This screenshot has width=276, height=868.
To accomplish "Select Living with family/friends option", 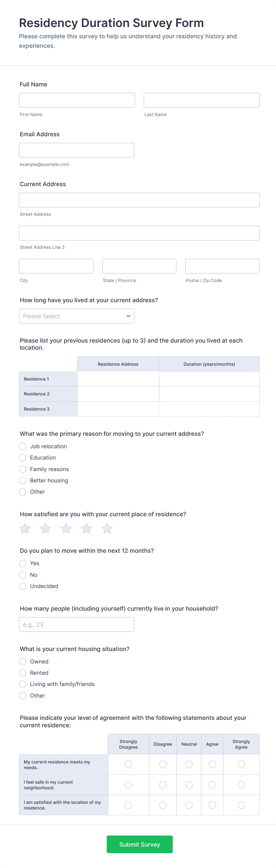I will [23, 684].
